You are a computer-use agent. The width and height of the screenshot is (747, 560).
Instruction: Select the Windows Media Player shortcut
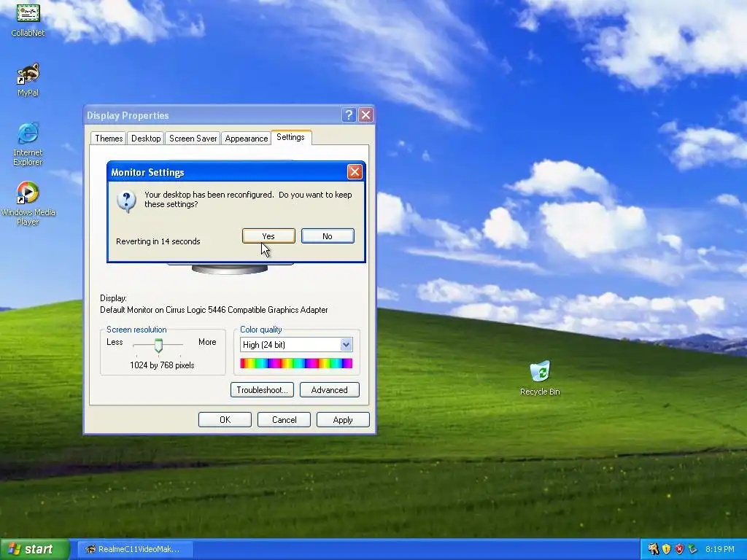click(28, 204)
